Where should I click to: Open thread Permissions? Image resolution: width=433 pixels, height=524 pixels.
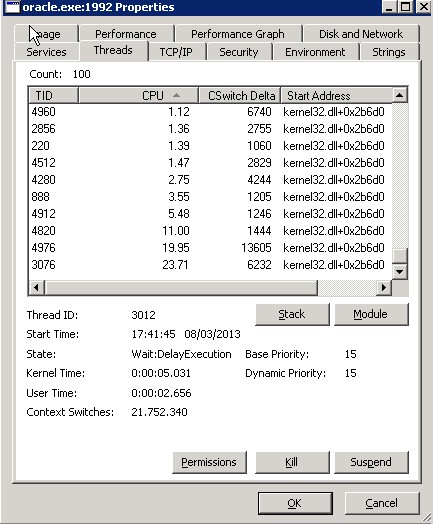point(209,463)
